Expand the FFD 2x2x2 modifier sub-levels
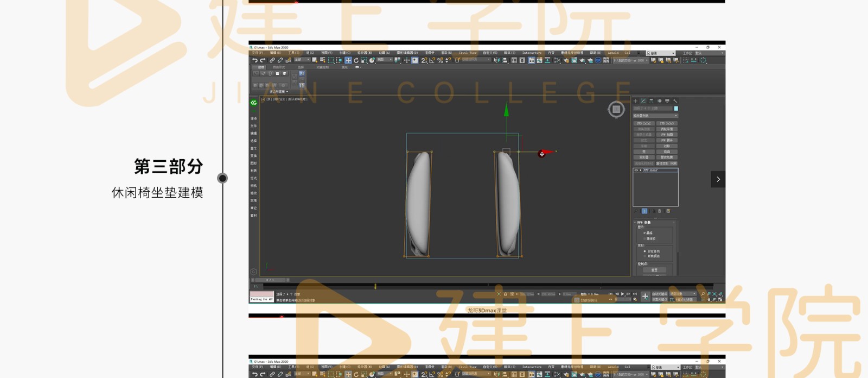This screenshot has height=378, width=868. [640, 171]
